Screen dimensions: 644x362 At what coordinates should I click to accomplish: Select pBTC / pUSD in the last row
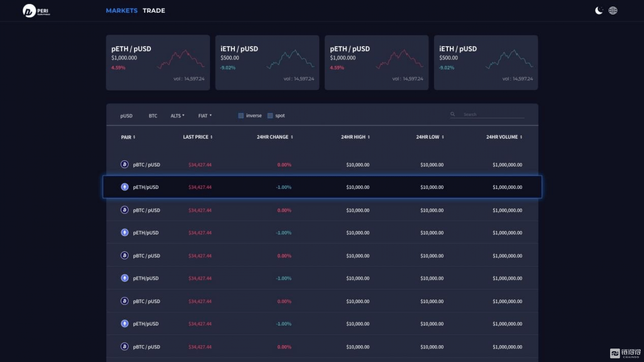[147, 347]
